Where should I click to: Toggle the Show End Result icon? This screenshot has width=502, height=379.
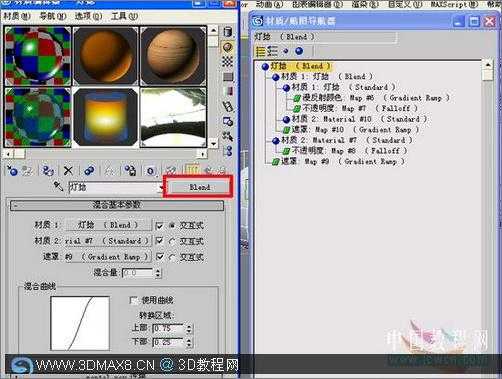click(x=192, y=170)
